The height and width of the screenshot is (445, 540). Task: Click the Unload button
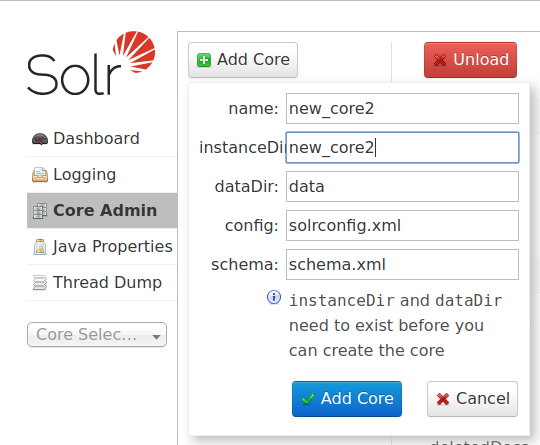[470, 60]
